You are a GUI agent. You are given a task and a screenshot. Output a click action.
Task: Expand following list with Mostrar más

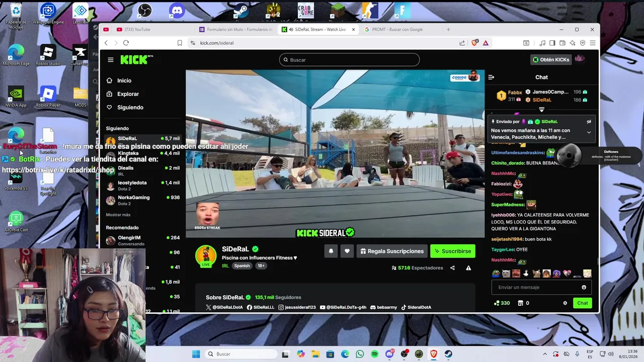(118, 215)
